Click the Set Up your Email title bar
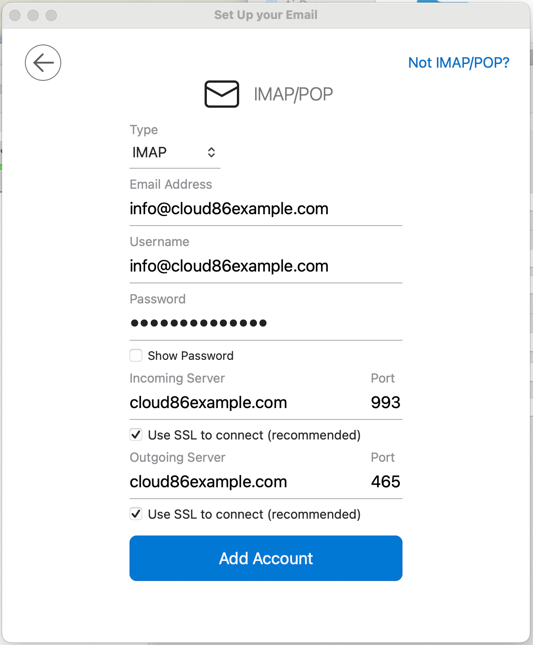533x645 pixels. point(266,15)
